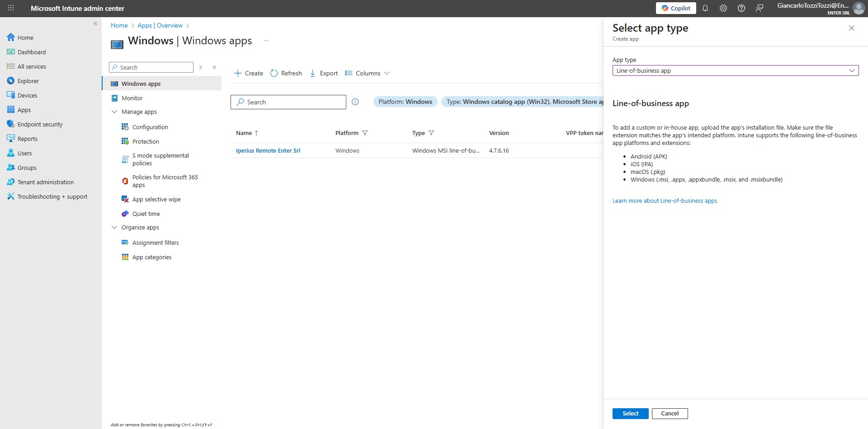This screenshot has width=868, height=429.
Task: Open the App type dropdown
Action: point(735,70)
